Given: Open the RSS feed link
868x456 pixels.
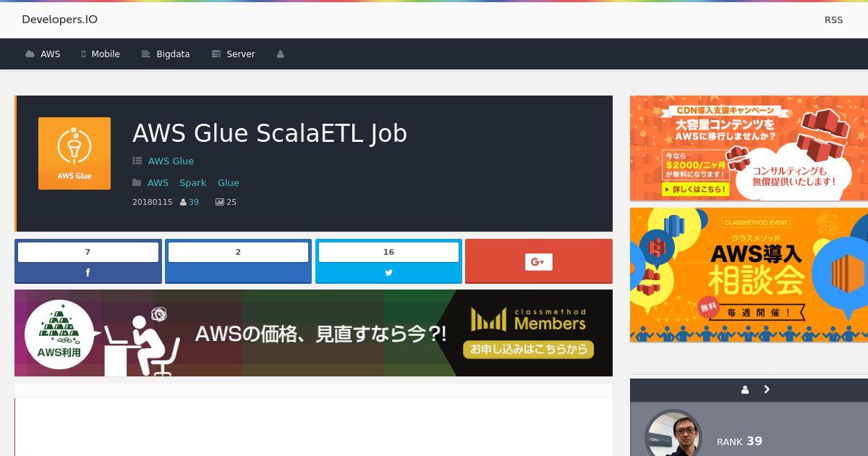Looking at the screenshot, I should [x=833, y=20].
